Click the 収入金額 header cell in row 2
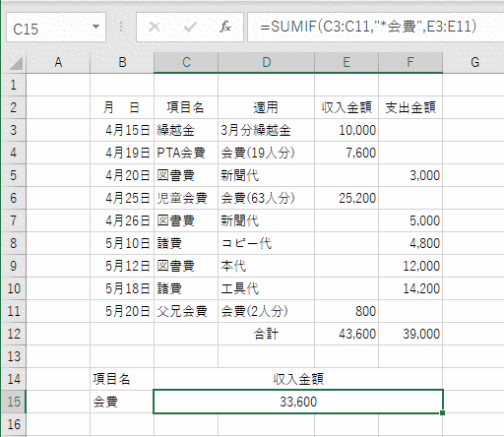The height and width of the screenshot is (437, 504). 346,107
